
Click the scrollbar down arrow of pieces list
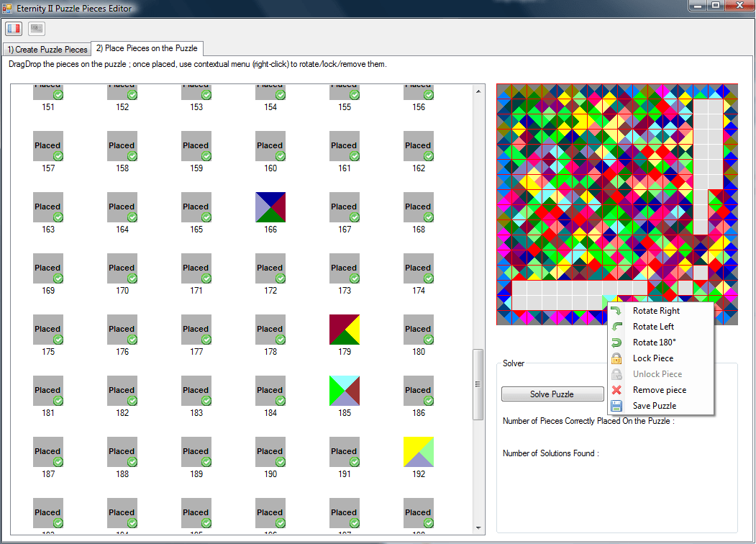coord(478,528)
